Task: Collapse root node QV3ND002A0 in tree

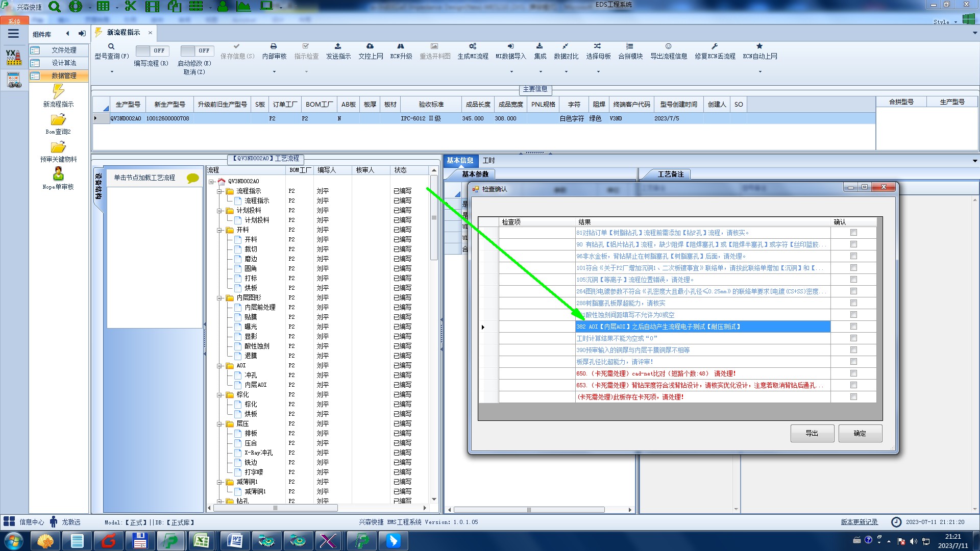Action: coord(211,182)
